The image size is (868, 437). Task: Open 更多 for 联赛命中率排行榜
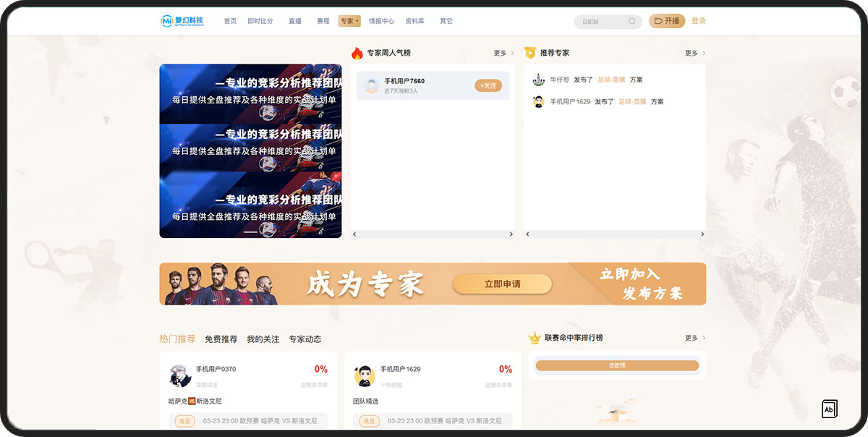pos(695,338)
